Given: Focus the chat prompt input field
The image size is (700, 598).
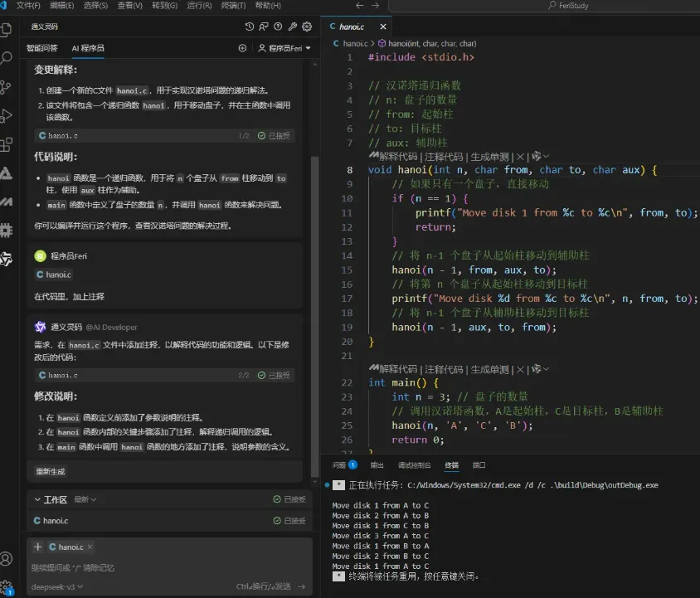Looking at the screenshot, I should pos(170,567).
